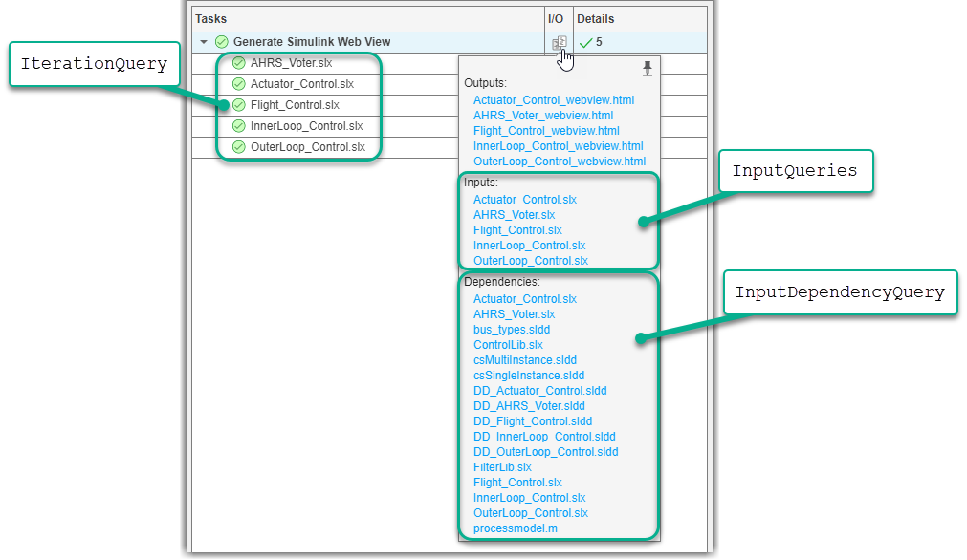Open Flight_Control.slx under Inputs

point(517,229)
